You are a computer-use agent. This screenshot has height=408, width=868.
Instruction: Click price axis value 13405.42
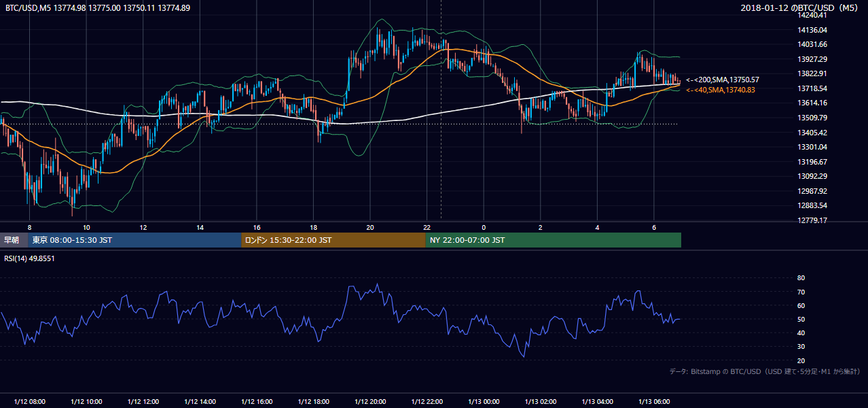click(x=812, y=133)
